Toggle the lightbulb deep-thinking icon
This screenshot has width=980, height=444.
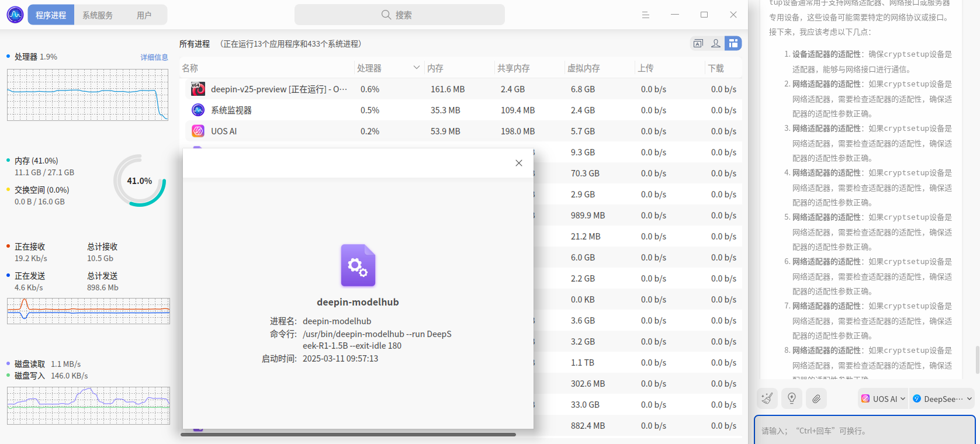pyautogui.click(x=792, y=398)
